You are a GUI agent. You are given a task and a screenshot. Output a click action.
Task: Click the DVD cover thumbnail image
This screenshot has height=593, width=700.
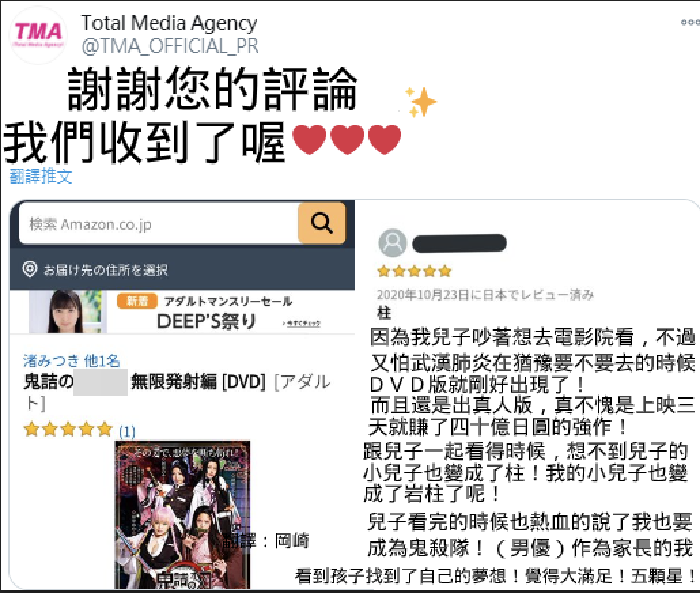coord(183,514)
